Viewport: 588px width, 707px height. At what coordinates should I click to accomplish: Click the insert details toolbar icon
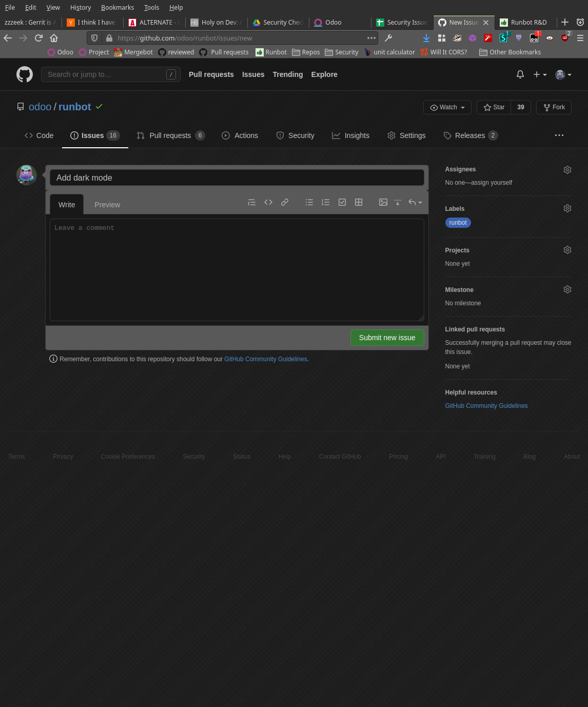tap(398, 202)
